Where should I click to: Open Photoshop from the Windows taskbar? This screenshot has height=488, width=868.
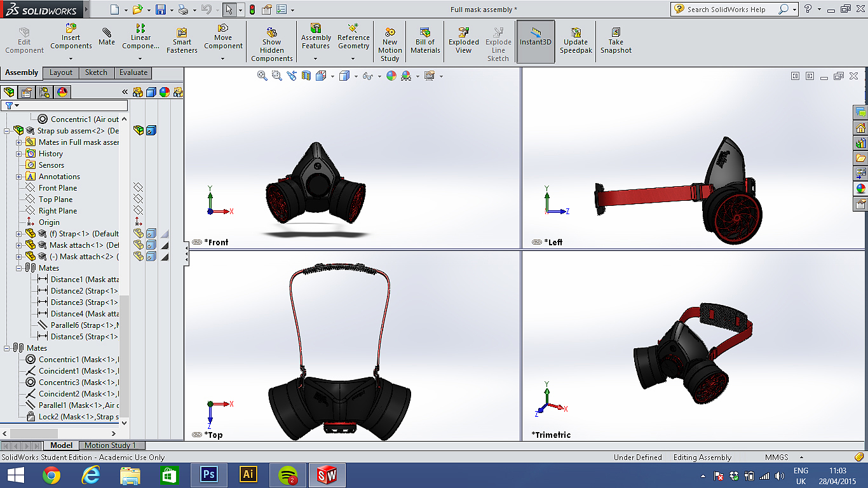click(209, 475)
